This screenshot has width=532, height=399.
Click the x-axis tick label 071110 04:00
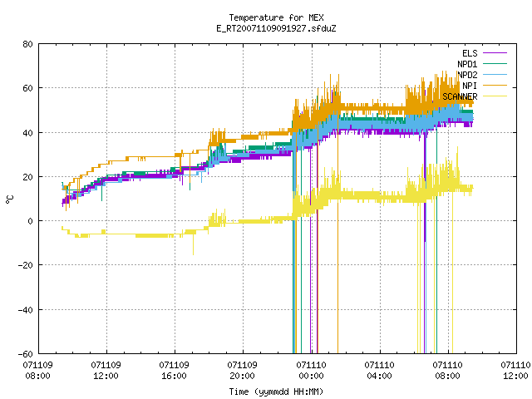pyautogui.click(x=379, y=371)
